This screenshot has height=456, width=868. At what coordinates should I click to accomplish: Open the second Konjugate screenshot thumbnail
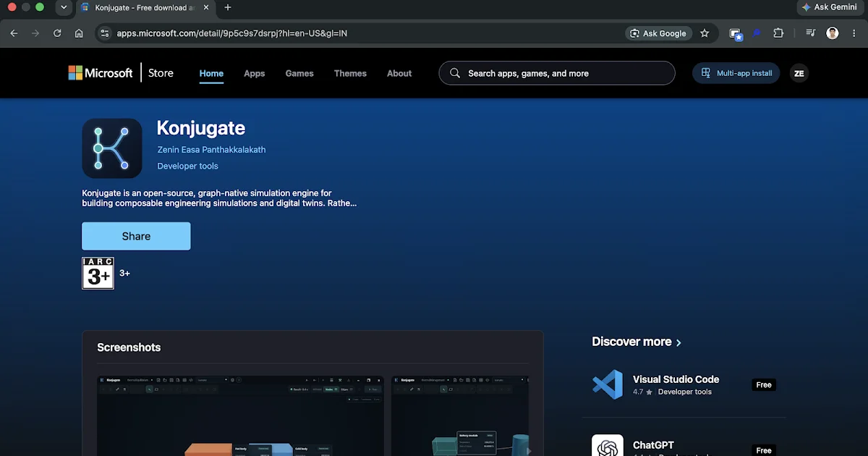click(x=460, y=415)
